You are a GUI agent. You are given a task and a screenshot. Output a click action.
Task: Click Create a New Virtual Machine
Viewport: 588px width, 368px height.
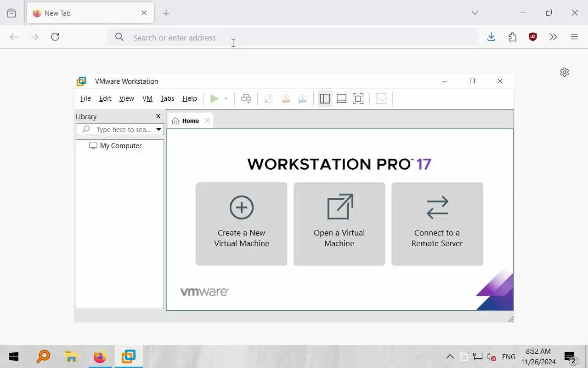click(x=242, y=224)
